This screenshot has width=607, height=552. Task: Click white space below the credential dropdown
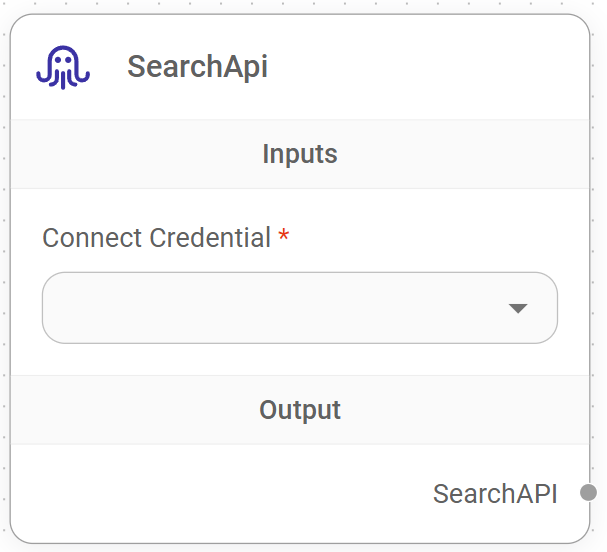pyautogui.click(x=299, y=360)
